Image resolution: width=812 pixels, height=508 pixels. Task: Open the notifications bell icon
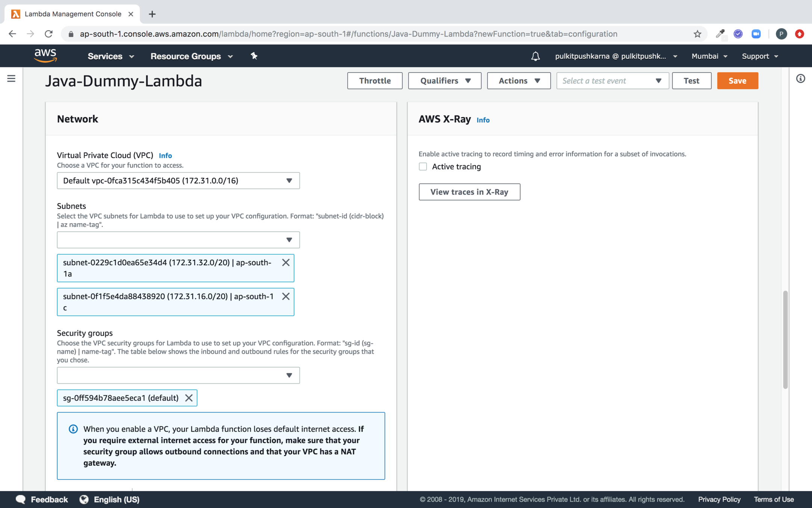tap(535, 56)
